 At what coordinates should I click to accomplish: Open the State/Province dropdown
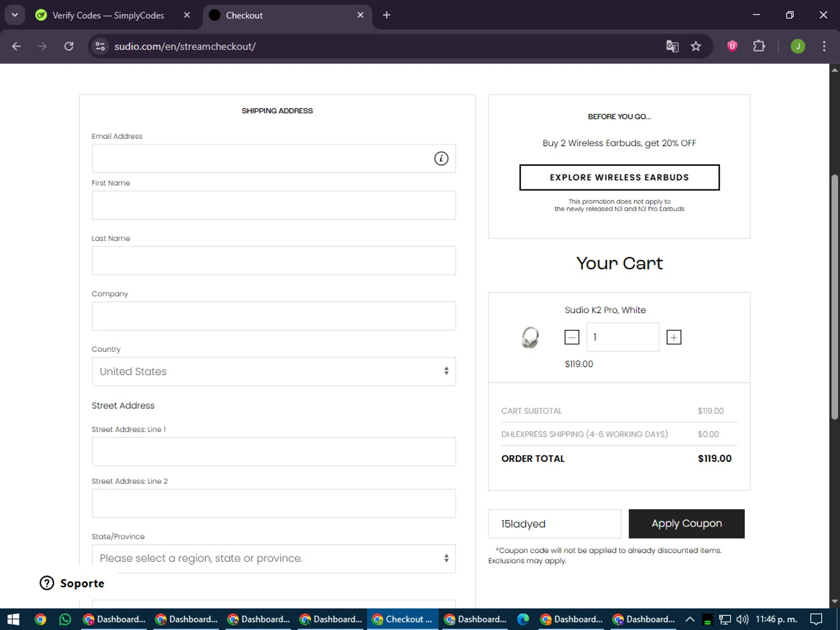click(274, 558)
